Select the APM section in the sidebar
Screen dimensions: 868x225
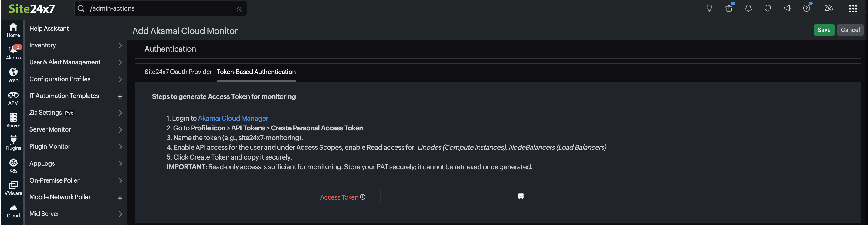tap(13, 97)
